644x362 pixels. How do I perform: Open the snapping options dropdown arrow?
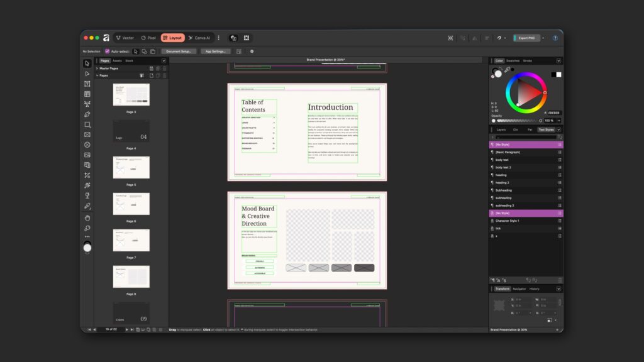(x=505, y=38)
